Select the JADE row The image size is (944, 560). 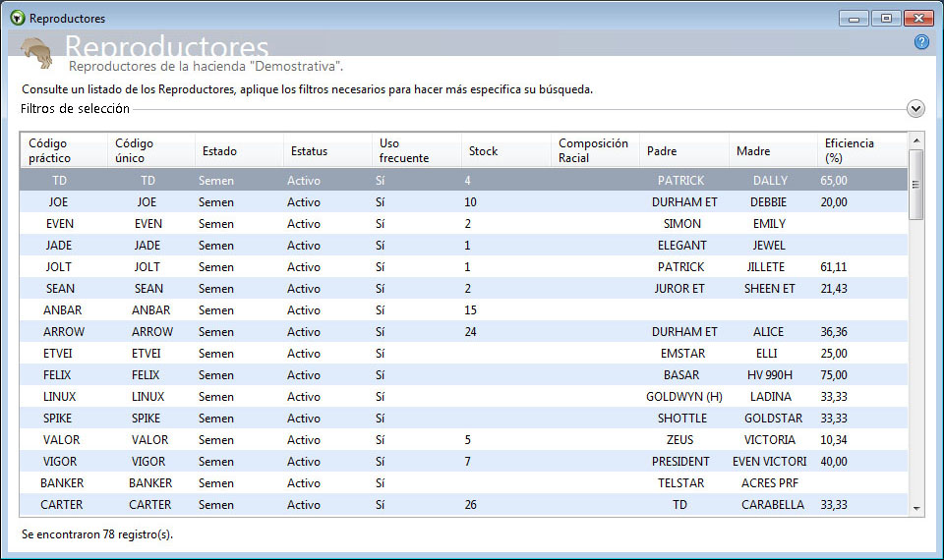pos(463,246)
